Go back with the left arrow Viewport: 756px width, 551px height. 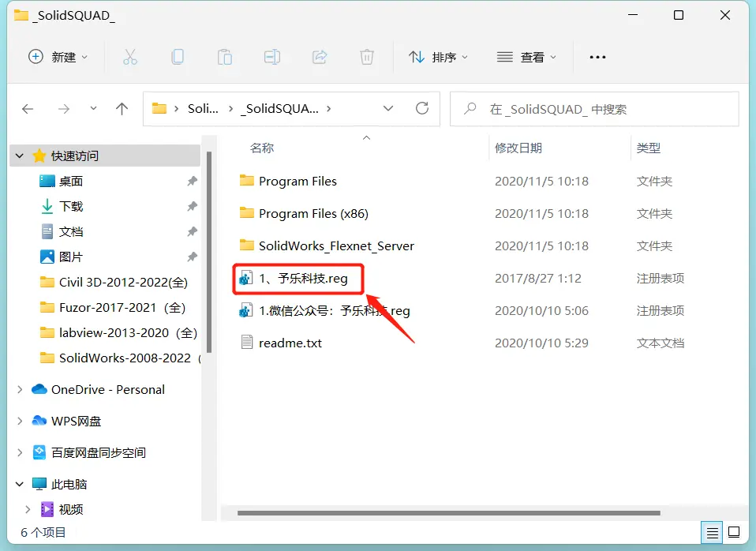28,109
